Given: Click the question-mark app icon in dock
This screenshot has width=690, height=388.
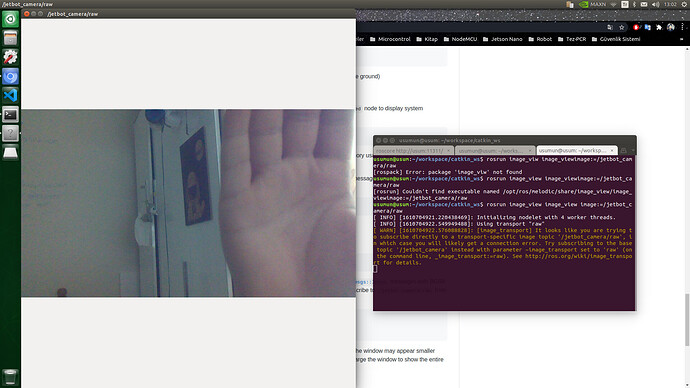Looking at the screenshot, I should (x=10, y=134).
